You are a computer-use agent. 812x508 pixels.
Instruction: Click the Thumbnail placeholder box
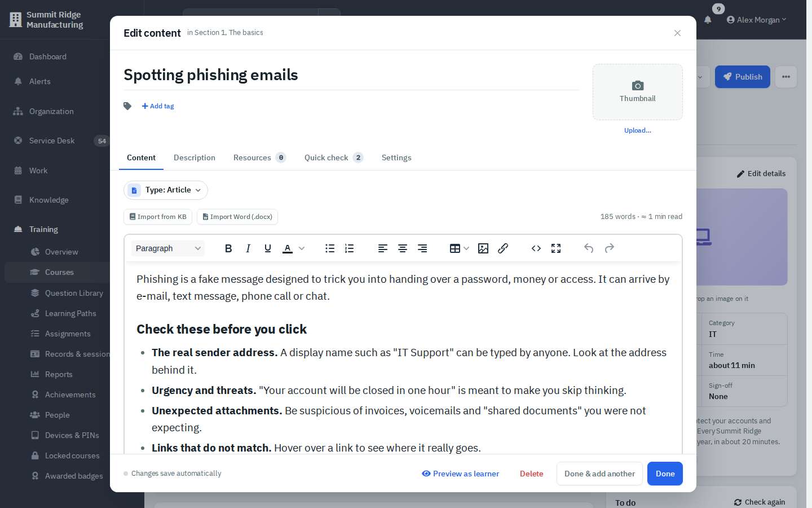coord(638,92)
